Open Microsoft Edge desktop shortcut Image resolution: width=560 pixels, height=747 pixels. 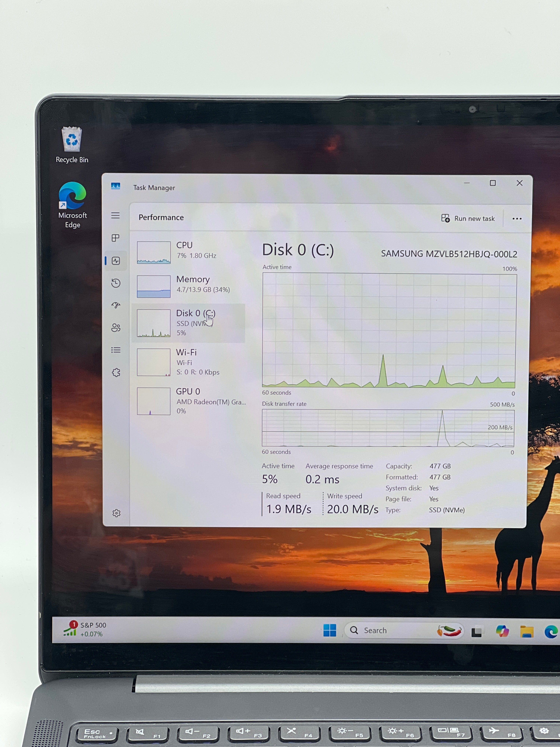pos(73,205)
